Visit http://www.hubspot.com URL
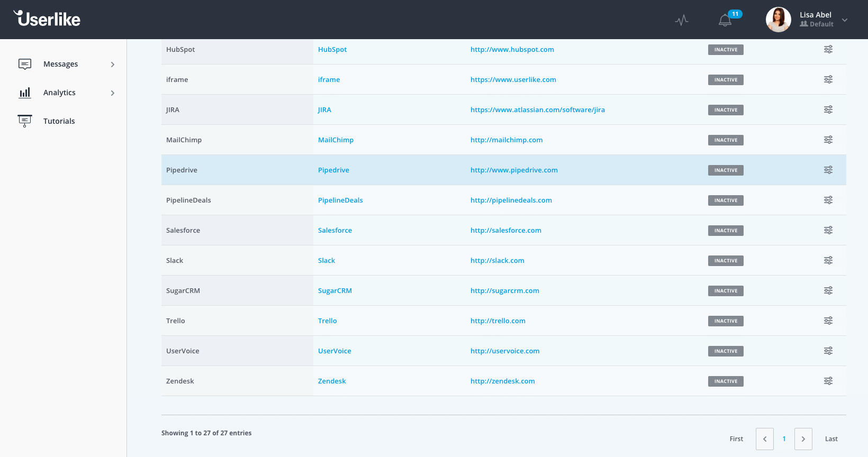868x457 pixels. pyautogui.click(x=512, y=49)
